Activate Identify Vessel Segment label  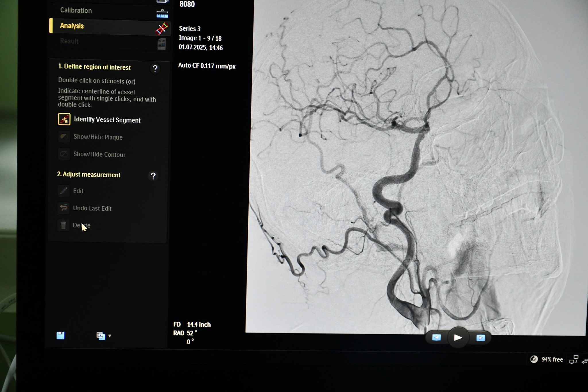coord(107,120)
